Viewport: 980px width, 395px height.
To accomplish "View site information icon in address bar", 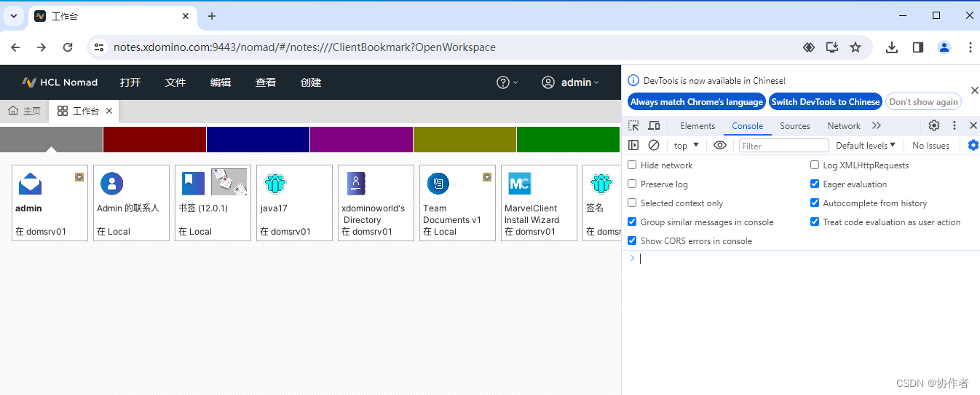I will point(99,47).
